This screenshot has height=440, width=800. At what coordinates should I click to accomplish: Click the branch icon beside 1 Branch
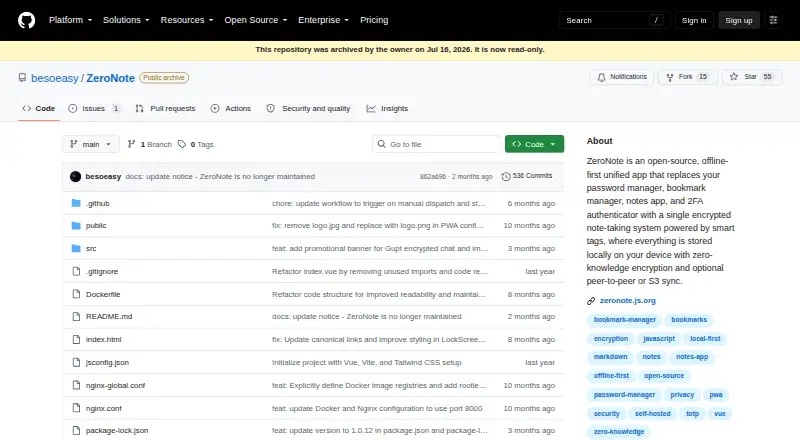131,144
